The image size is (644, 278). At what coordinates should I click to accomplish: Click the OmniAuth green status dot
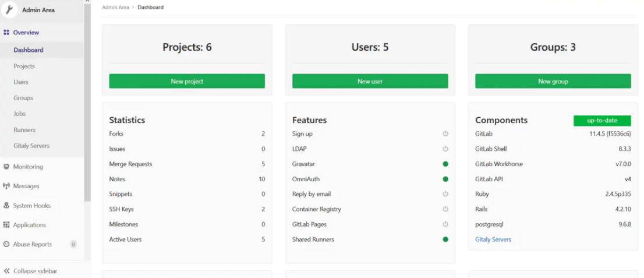tap(445, 180)
